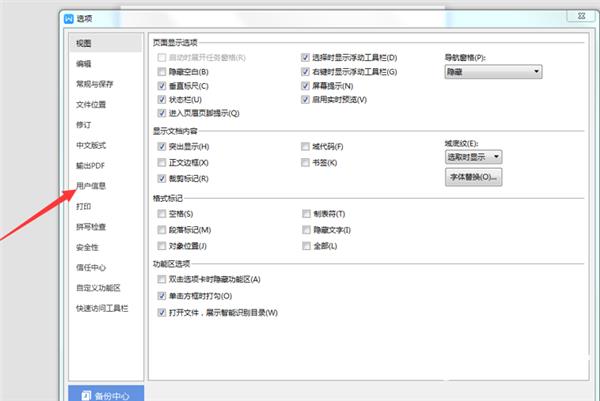
Task: Uncheck 打开文件，展示智能识别目录(W)
Action: tap(162, 313)
